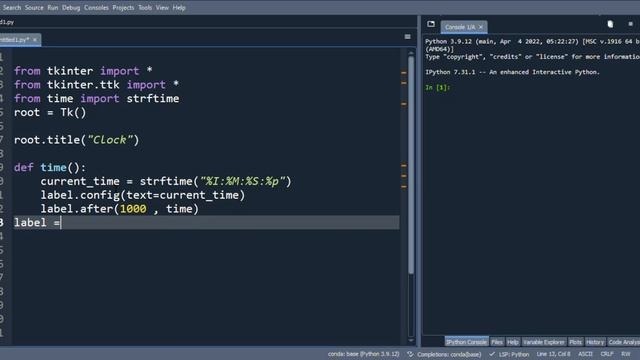Click line containing 'current_time = strftime'
The width and height of the screenshot is (640, 360).
coord(166,181)
